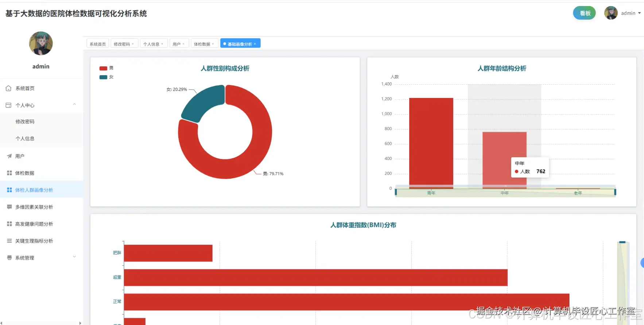Click the paper-plane icon beside 用户

coord(9,156)
